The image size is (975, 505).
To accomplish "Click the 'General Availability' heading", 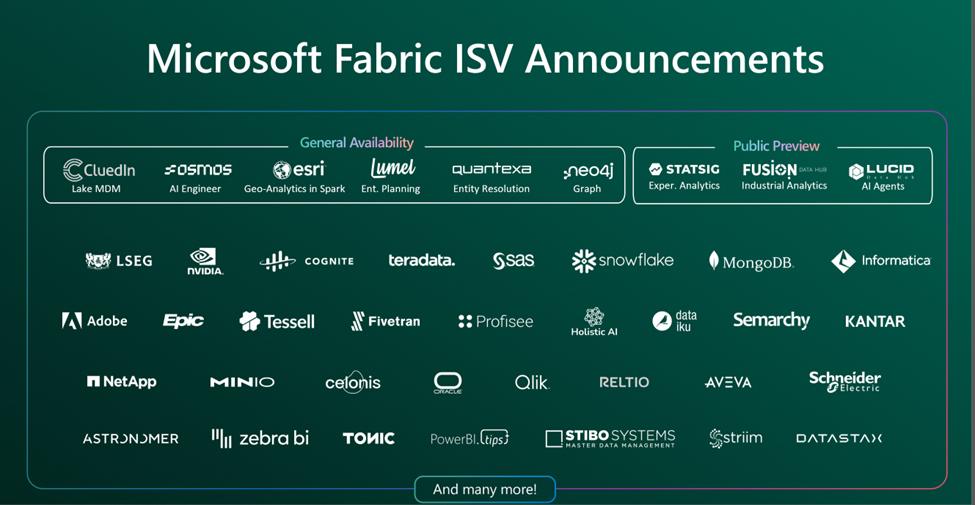I will click(356, 142).
